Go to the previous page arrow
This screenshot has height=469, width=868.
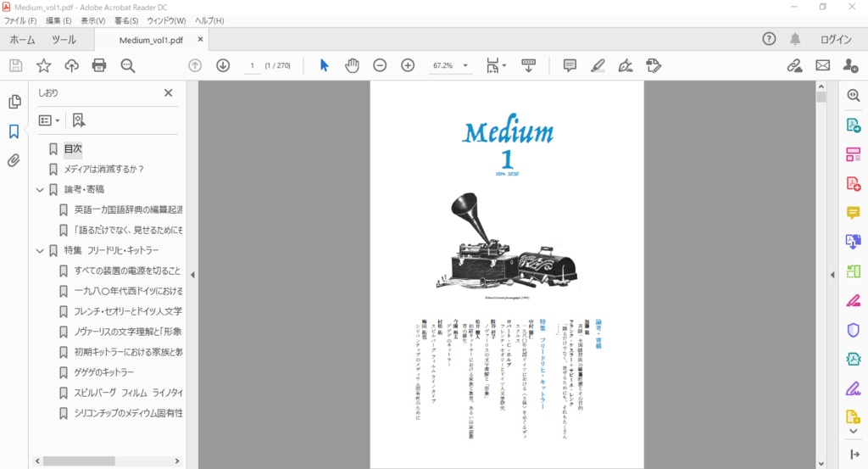tap(195, 65)
